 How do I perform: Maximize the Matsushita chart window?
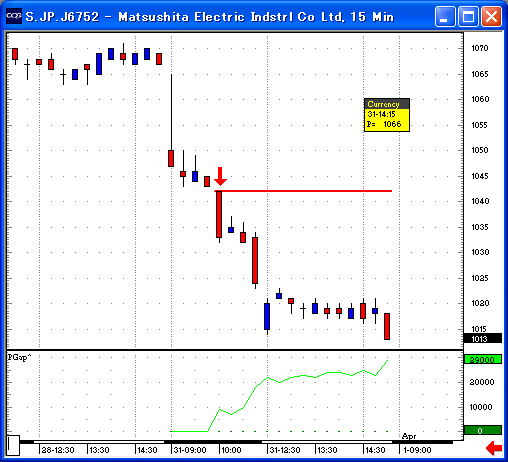tap(468, 16)
